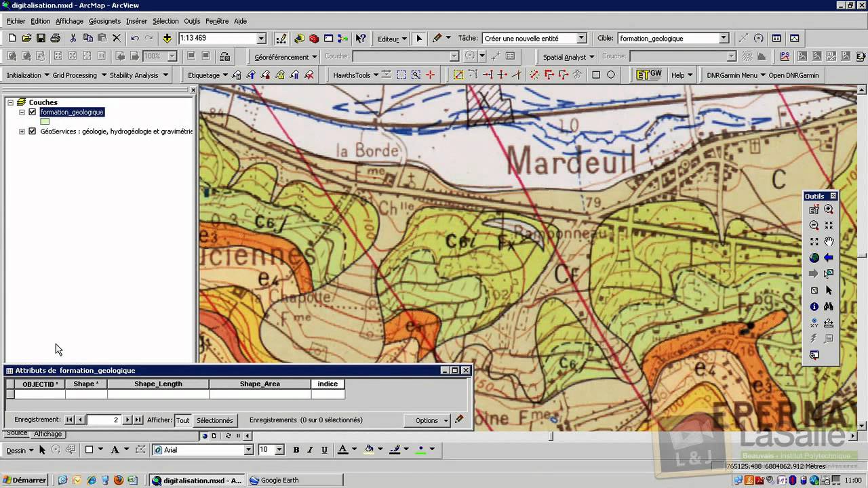Select the Zoom Out tool in Outils

click(814, 226)
